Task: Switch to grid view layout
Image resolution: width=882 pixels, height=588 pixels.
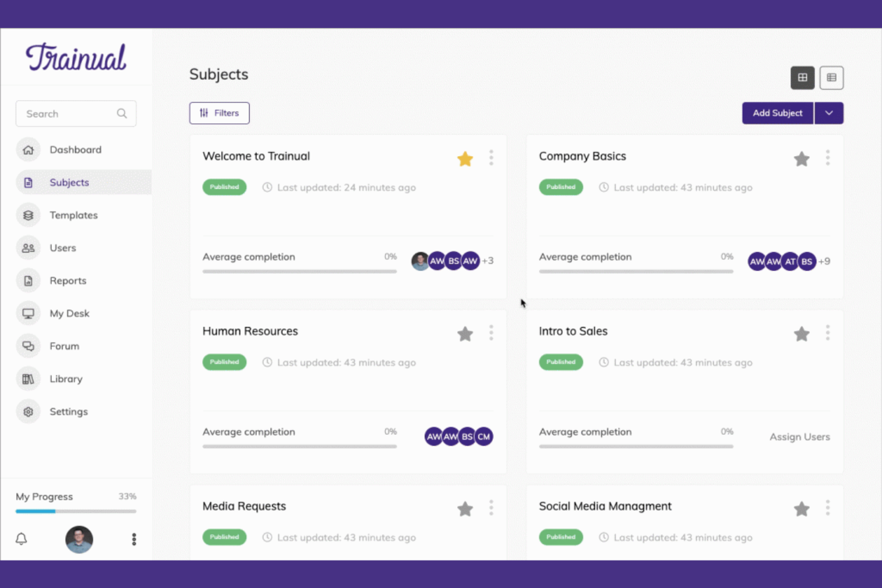Action: coord(803,77)
